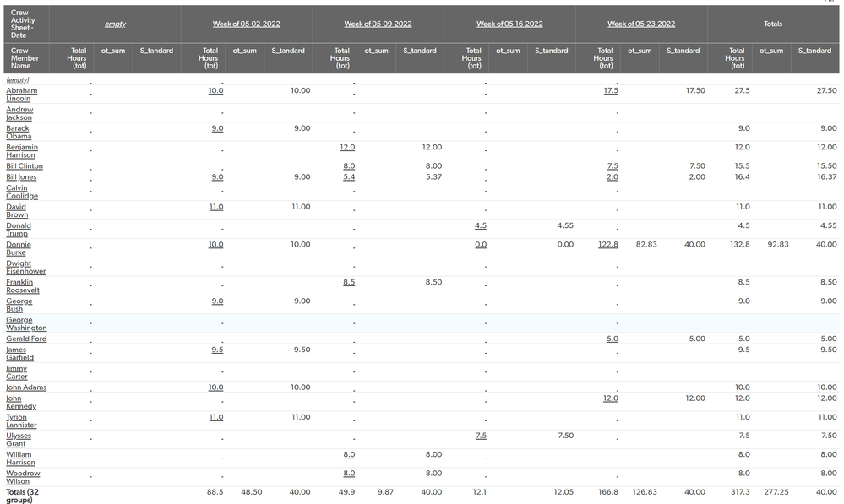Open John Kennedy crew member link
Screen dimensions: 844x504
[21, 403]
